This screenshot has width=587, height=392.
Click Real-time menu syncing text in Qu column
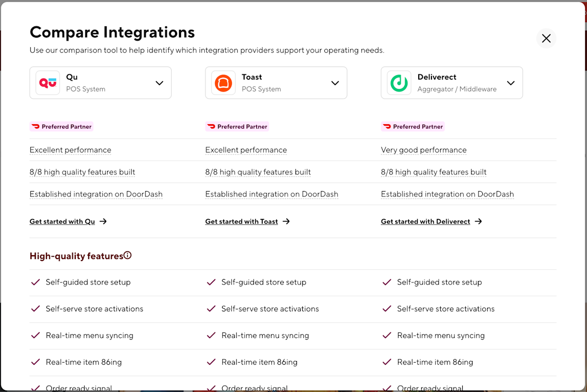(90, 335)
